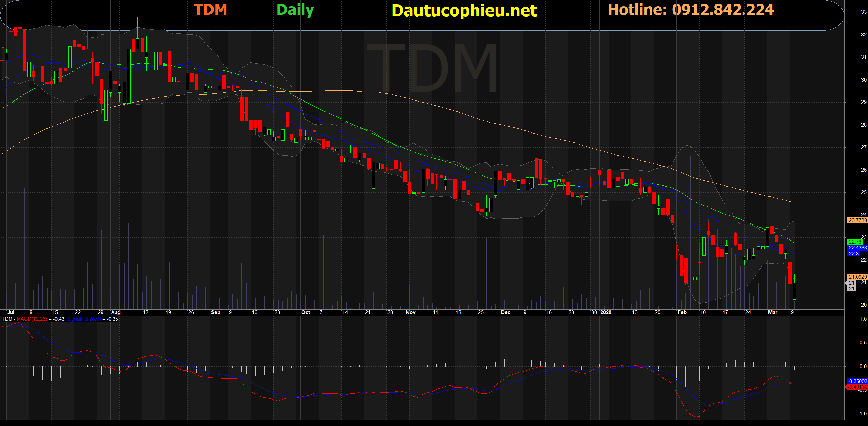Click the Dec marker on date axis
868x426 pixels.
coord(506,312)
